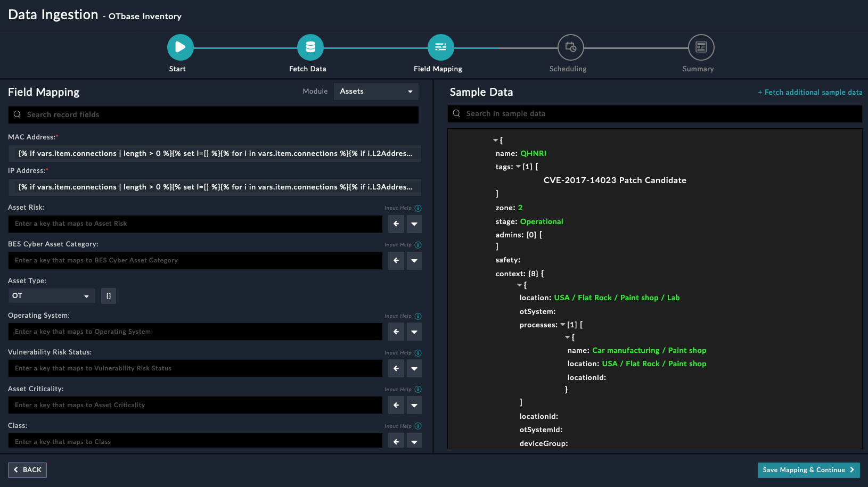868x487 pixels.
Task: Click the curly braces icon next to Asset Type
Action: tap(109, 296)
